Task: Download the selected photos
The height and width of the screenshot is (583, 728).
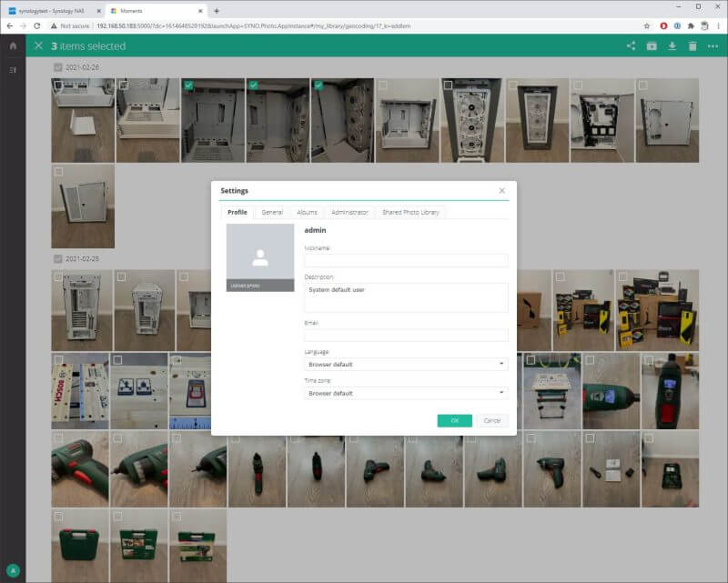Action: point(671,46)
